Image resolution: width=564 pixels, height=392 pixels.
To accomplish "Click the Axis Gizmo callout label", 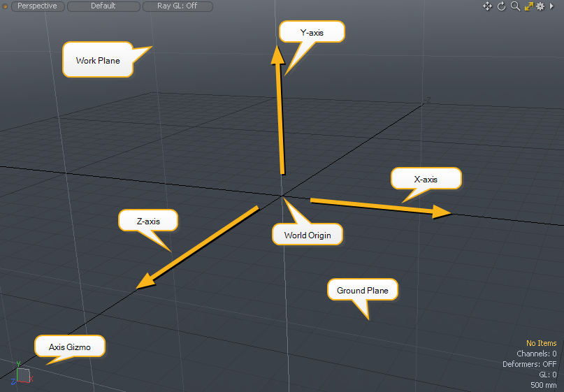I will (x=70, y=347).
